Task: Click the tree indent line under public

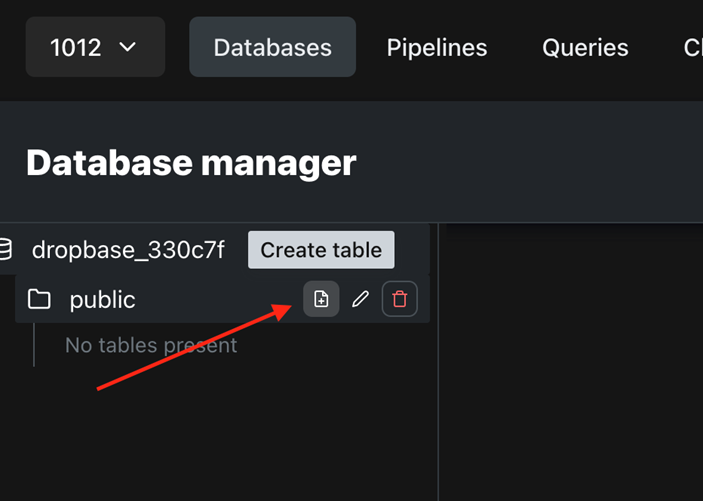Action: click(x=34, y=345)
